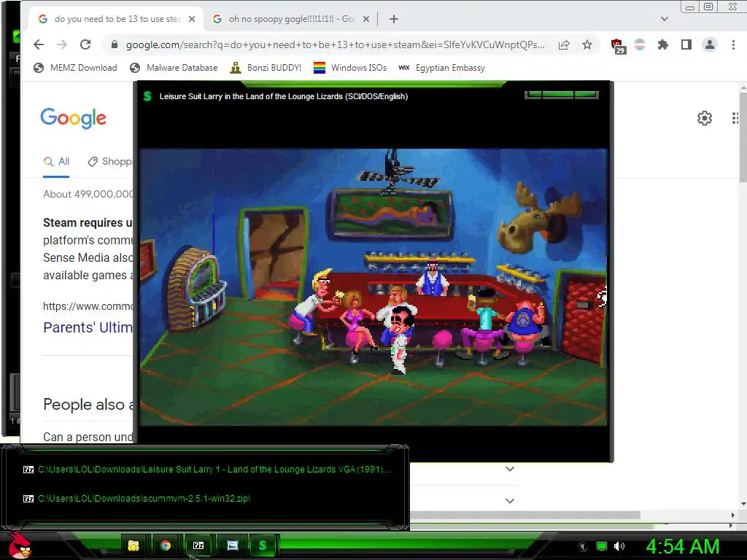Image resolution: width=747 pixels, height=560 pixels.
Task: Click green caption buttons of game window
Action: pyautogui.click(x=562, y=94)
